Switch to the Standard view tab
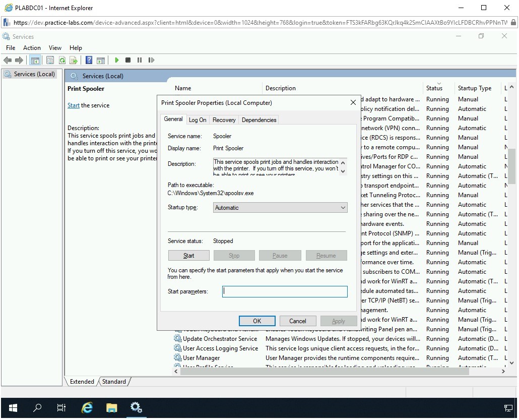 point(114,382)
